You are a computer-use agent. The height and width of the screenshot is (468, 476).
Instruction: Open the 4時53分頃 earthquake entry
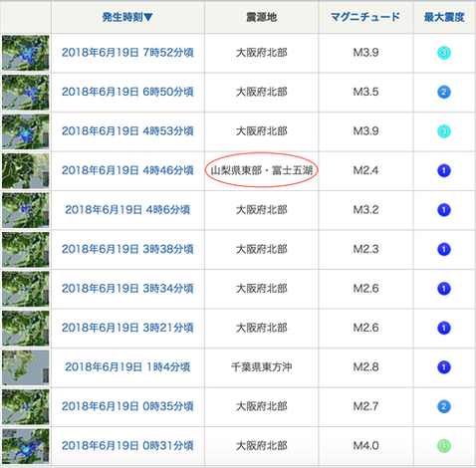click(x=127, y=131)
